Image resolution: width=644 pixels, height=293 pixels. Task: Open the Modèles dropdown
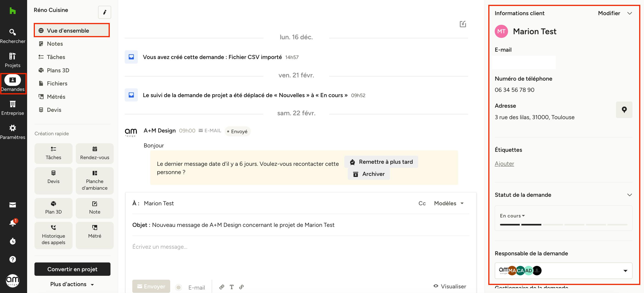point(449,203)
